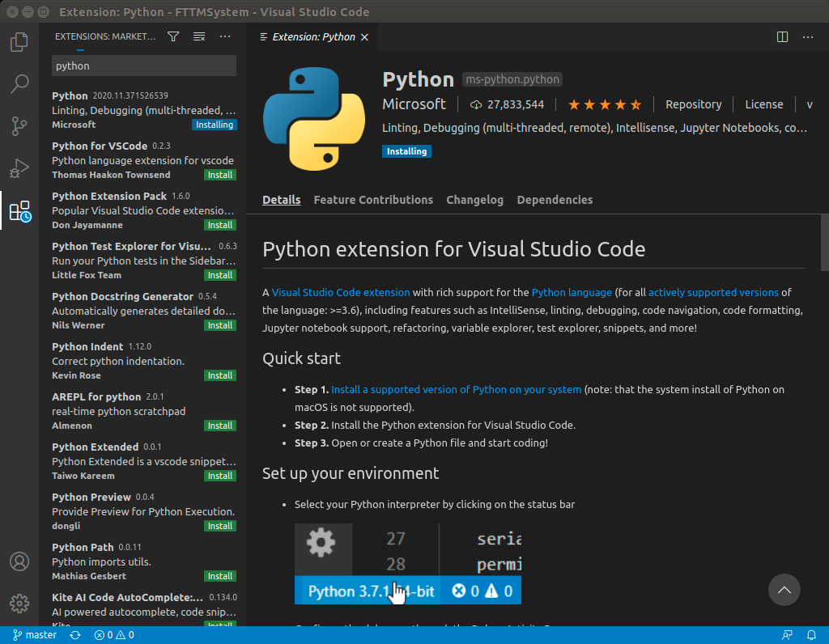Viewport: 829px width, 644px height.
Task: Open the Python language link
Action: click(x=572, y=292)
